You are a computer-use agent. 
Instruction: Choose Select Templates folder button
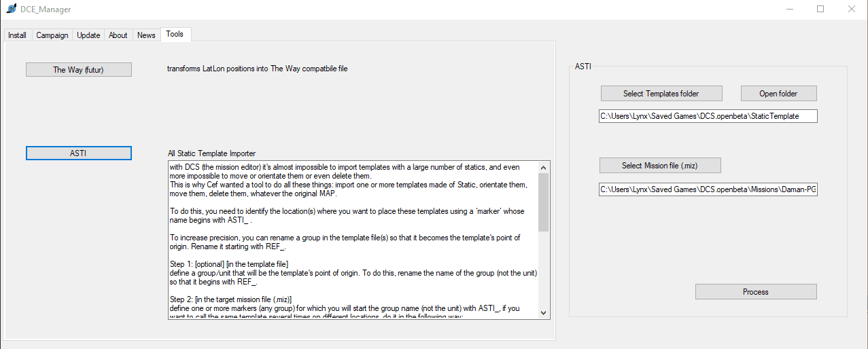pyautogui.click(x=661, y=93)
